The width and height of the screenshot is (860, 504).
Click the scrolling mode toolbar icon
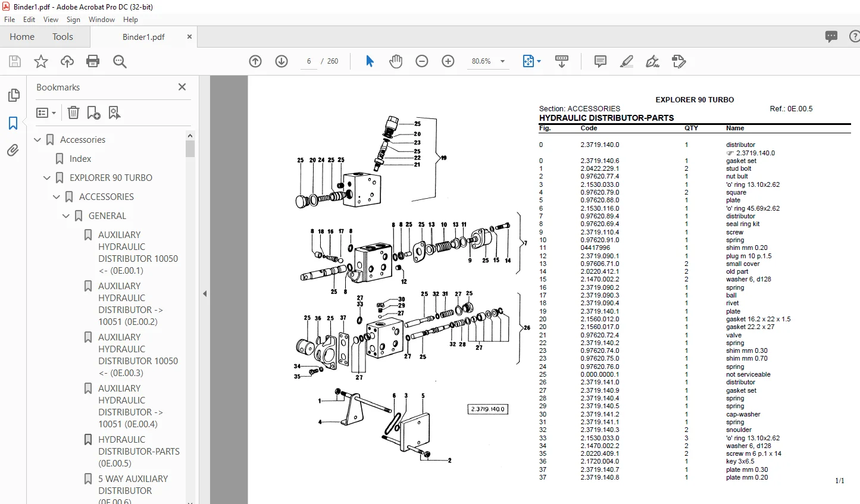[562, 61]
